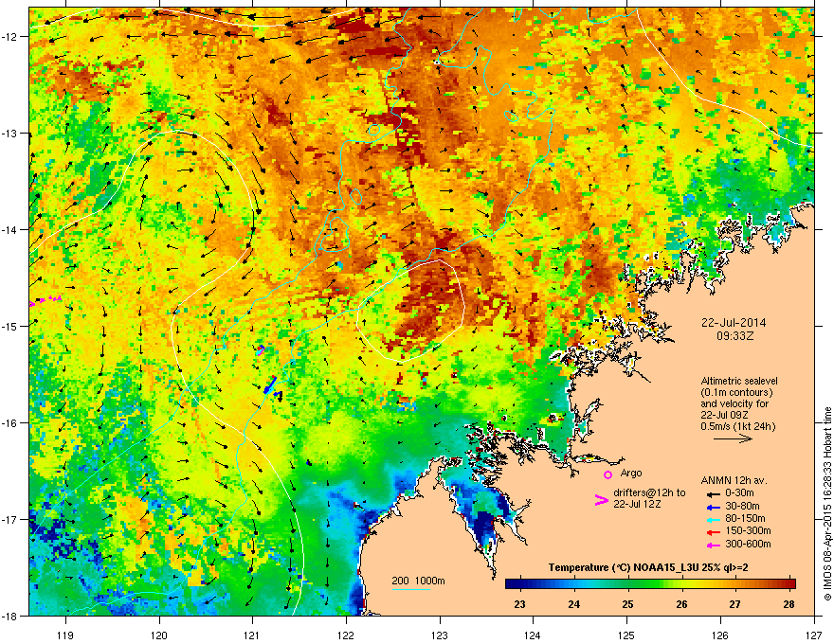
Task: Click the '150-300m' depth label
Action: coord(748,530)
